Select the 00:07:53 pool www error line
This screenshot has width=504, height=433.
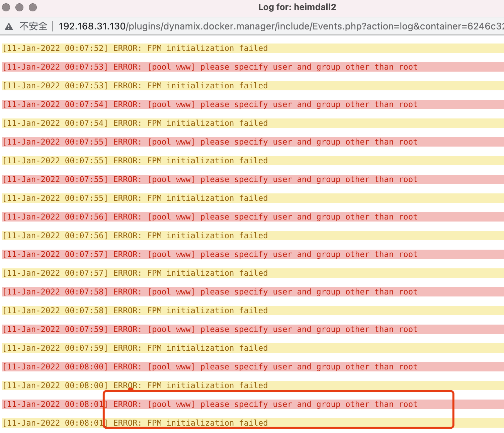209,67
